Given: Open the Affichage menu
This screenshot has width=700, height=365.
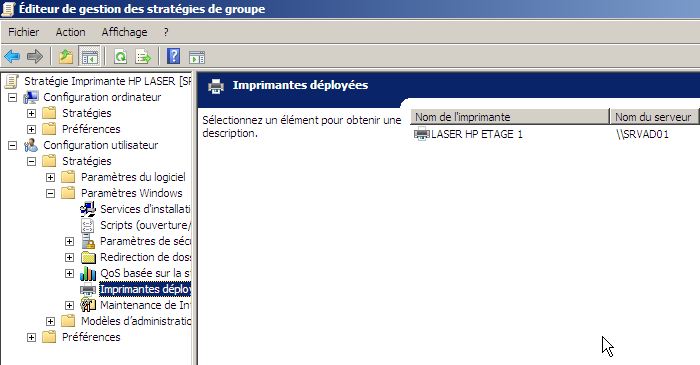Looking at the screenshot, I should point(124,32).
